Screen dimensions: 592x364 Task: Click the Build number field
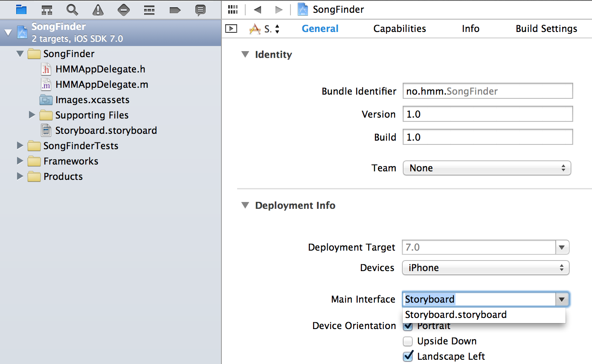click(488, 137)
